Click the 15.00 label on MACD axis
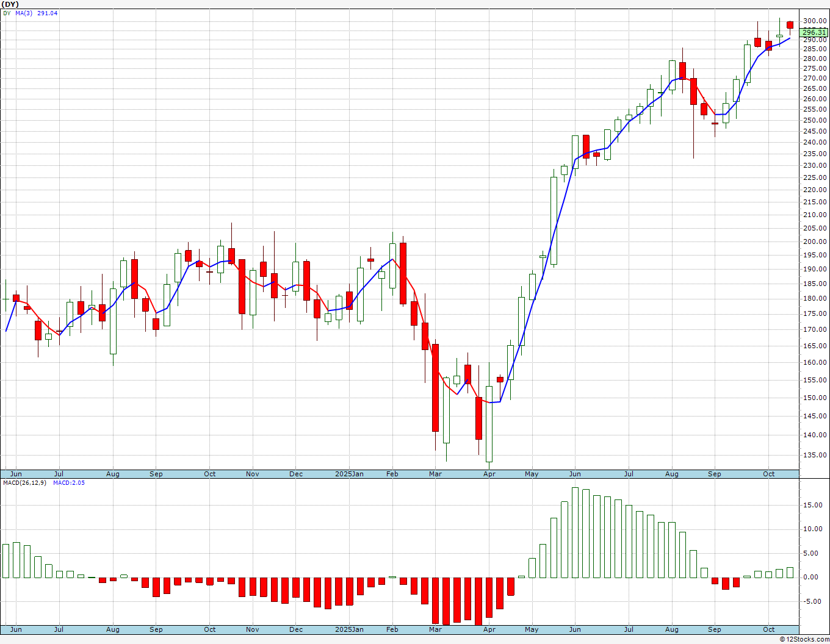The height and width of the screenshot is (644, 830). click(x=812, y=505)
